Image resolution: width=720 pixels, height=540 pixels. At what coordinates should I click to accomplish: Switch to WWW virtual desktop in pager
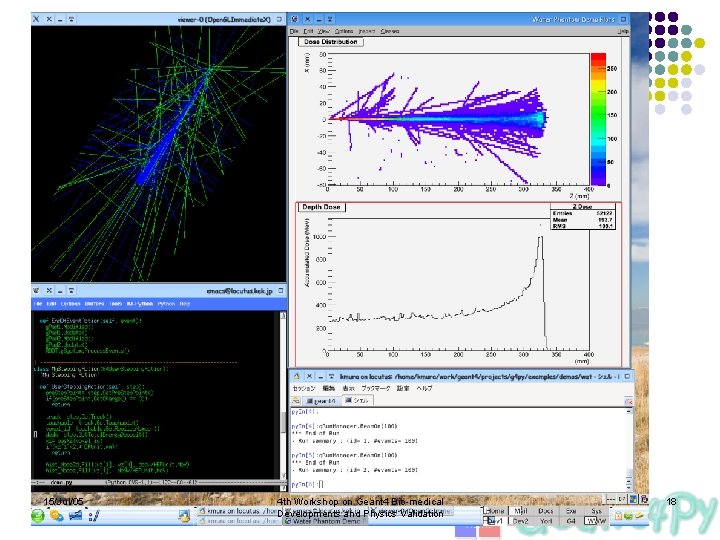(x=596, y=521)
